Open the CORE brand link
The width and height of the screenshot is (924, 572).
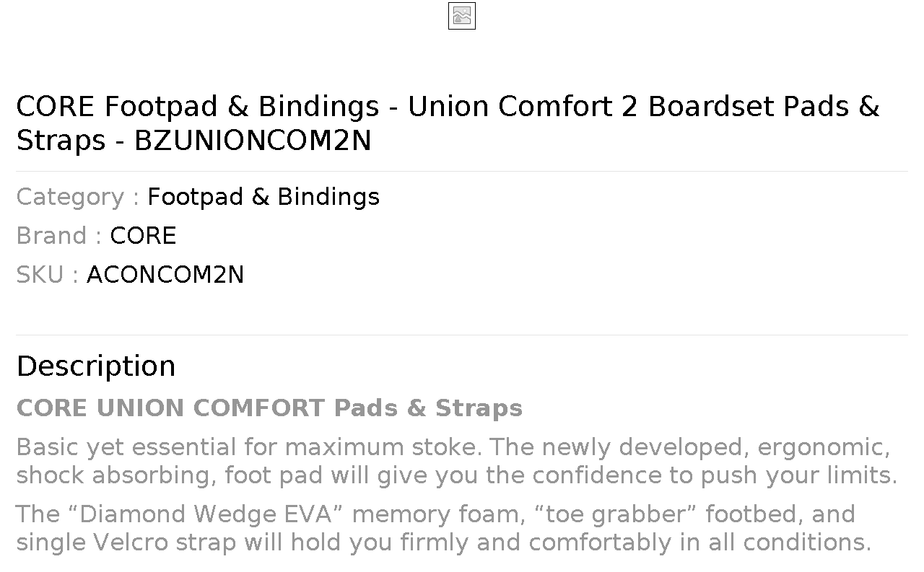coord(143,236)
